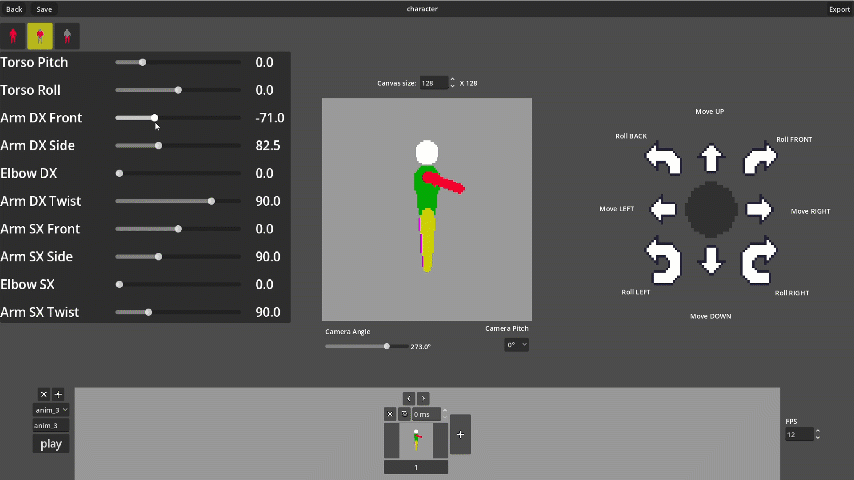This screenshot has height=480, width=854.
Task: Adjust the Arm DX Side slider
Action: [x=178, y=145]
